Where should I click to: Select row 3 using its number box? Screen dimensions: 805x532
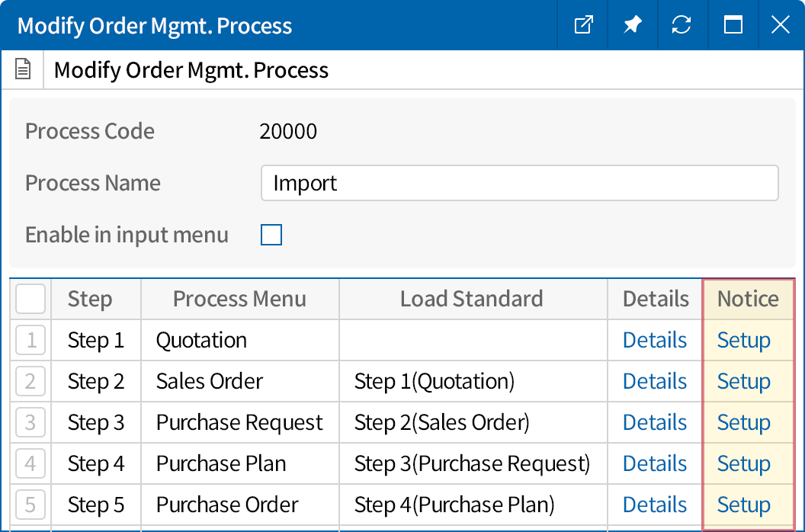pos(30,422)
